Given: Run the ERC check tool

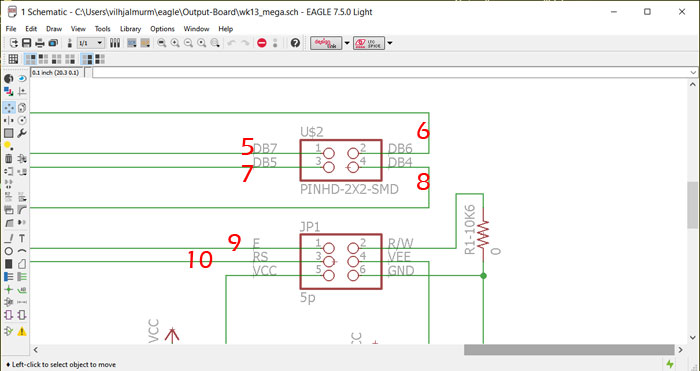Looking at the screenshot, I should point(8,331).
